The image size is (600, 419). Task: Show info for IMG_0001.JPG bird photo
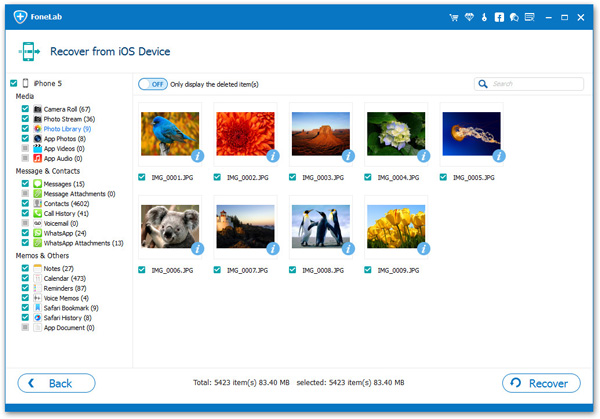(197, 156)
